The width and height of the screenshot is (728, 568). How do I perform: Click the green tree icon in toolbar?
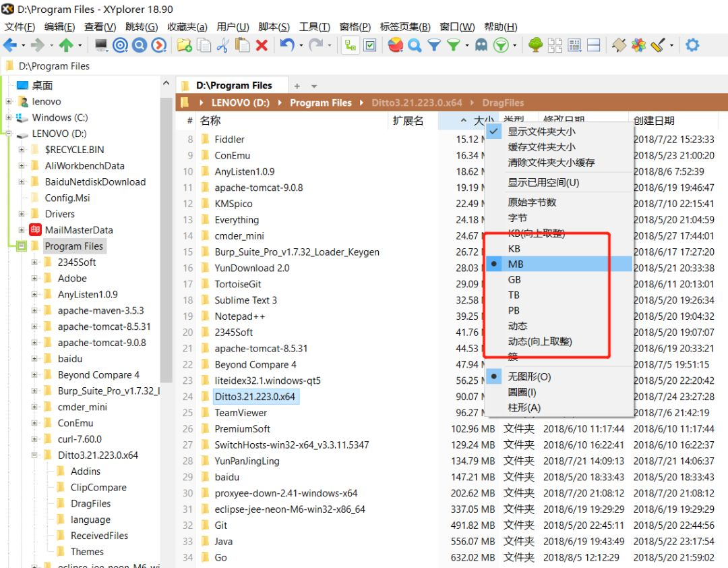click(x=535, y=45)
